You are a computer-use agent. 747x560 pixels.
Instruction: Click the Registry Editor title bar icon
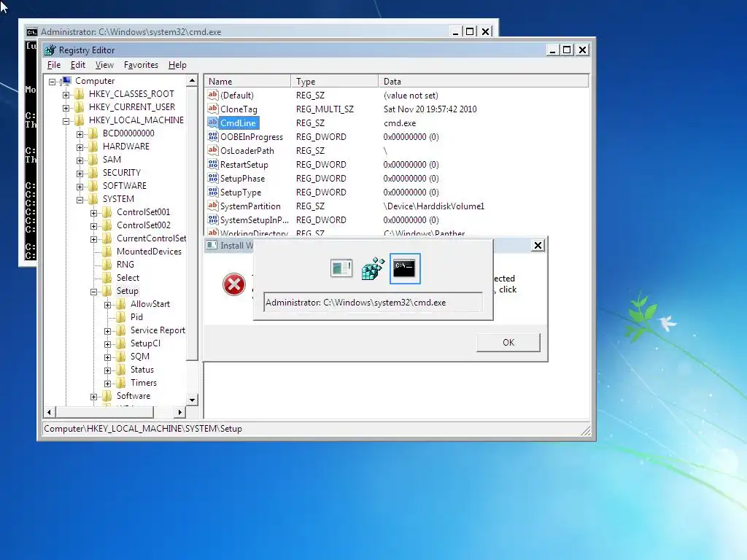tap(50, 50)
